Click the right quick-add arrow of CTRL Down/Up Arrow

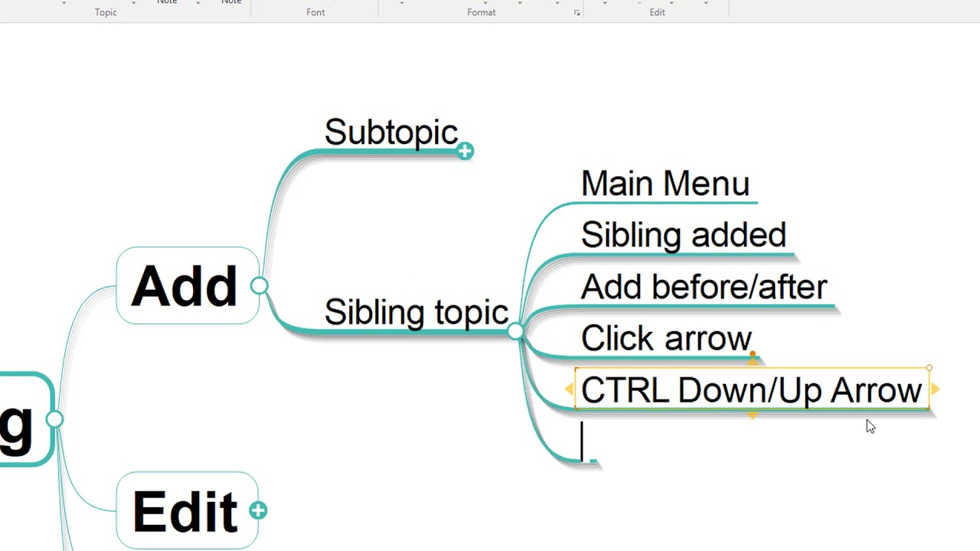pos(936,390)
